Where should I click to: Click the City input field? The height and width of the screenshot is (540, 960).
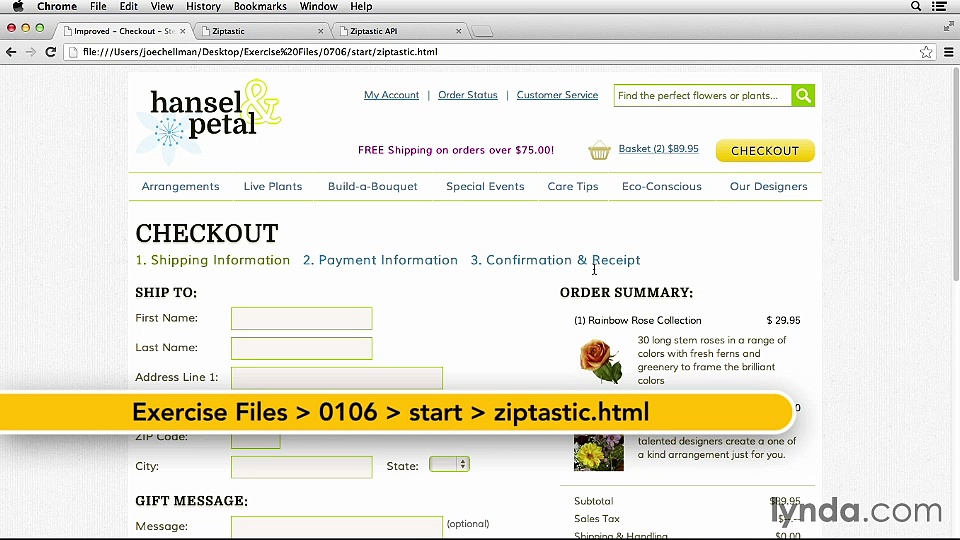(x=302, y=467)
